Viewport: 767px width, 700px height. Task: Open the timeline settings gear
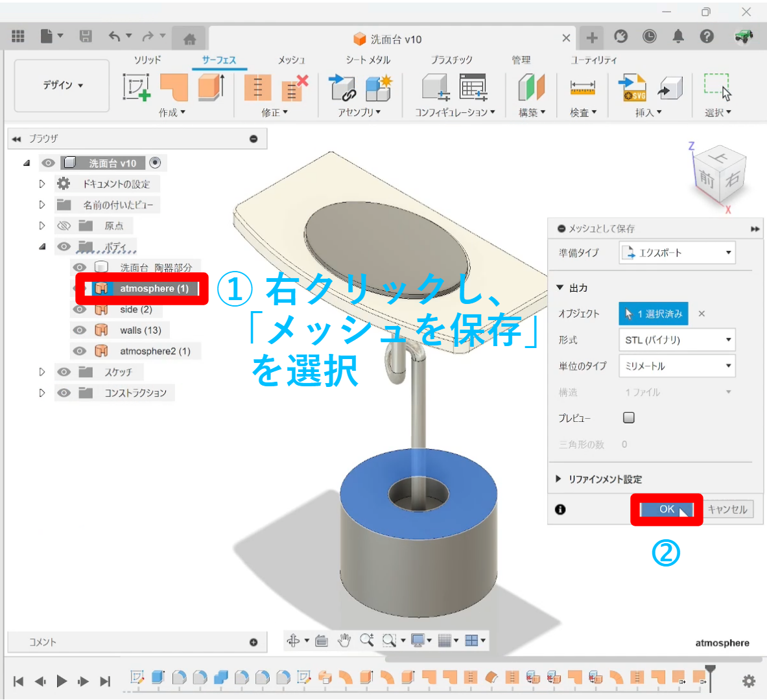pos(748,681)
